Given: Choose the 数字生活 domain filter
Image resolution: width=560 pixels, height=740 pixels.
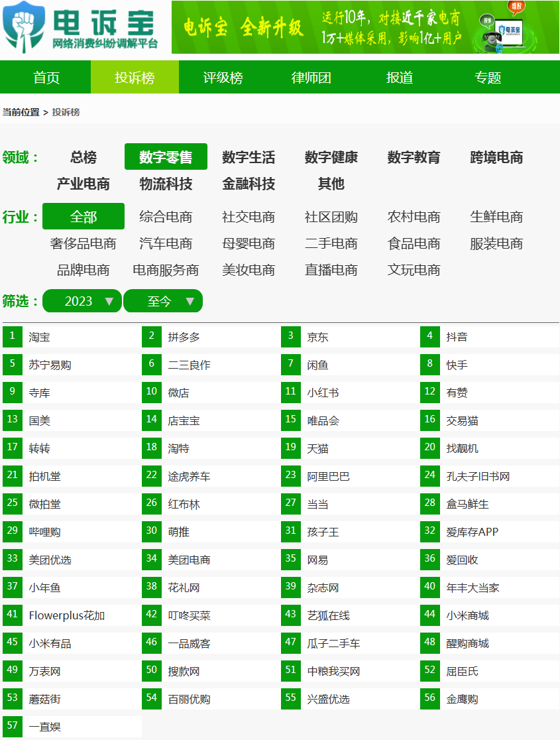Looking at the screenshot, I should pos(248,156).
